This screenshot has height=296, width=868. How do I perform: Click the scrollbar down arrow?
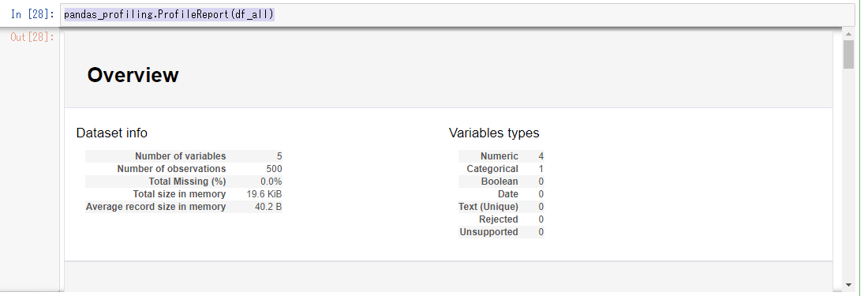(x=848, y=285)
